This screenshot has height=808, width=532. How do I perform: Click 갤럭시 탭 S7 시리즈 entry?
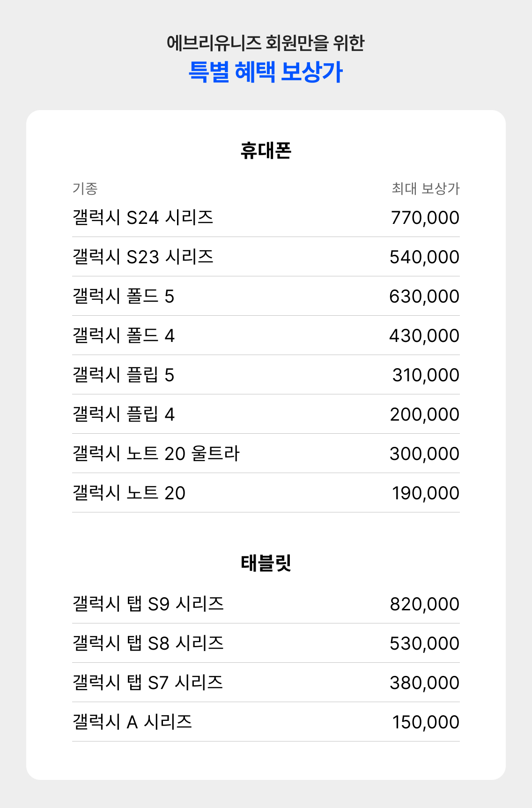pyautogui.click(x=266, y=682)
